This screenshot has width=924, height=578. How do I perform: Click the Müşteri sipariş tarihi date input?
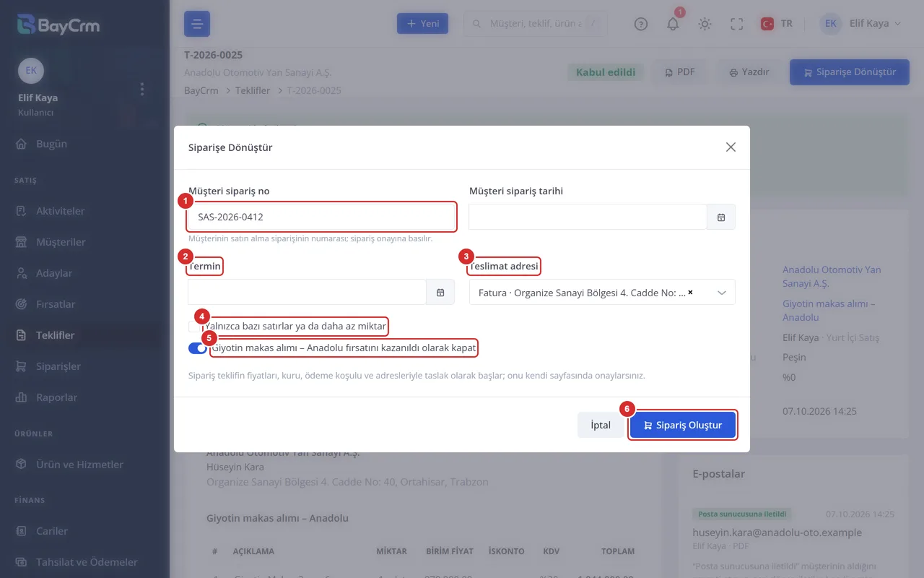[588, 217]
